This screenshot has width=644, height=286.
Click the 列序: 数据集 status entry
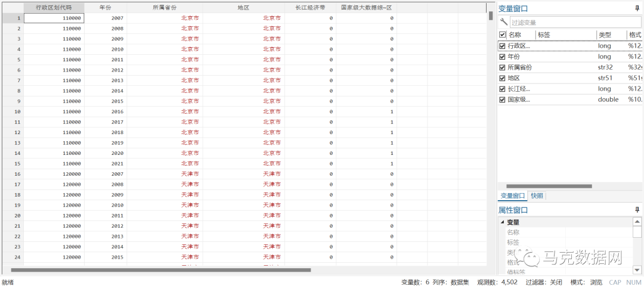(451, 282)
